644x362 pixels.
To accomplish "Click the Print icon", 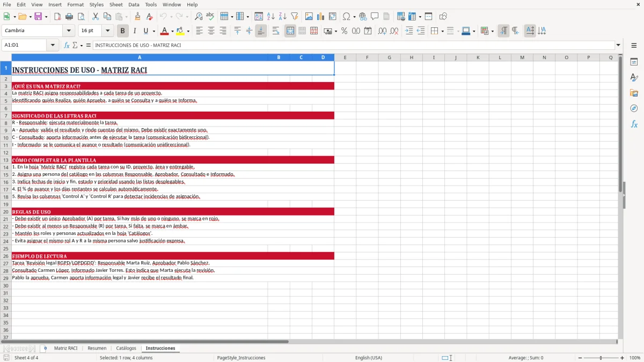I will click(69, 17).
